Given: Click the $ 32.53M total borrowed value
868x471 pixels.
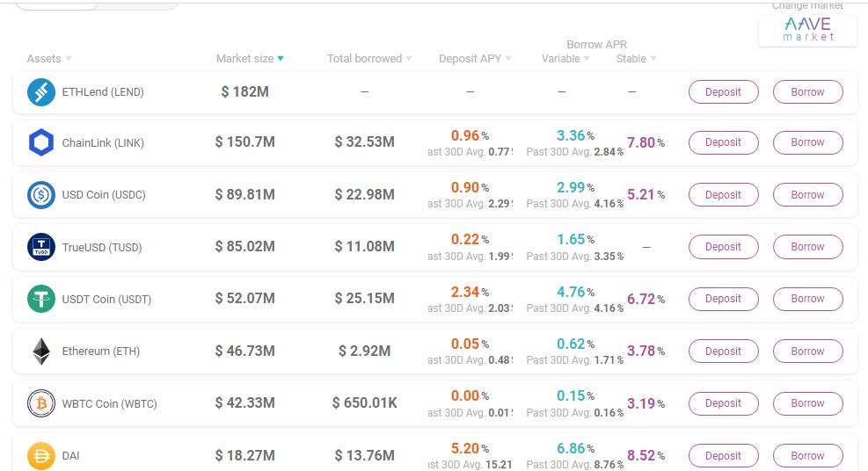Looking at the screenshot, I should pos(364,142).
